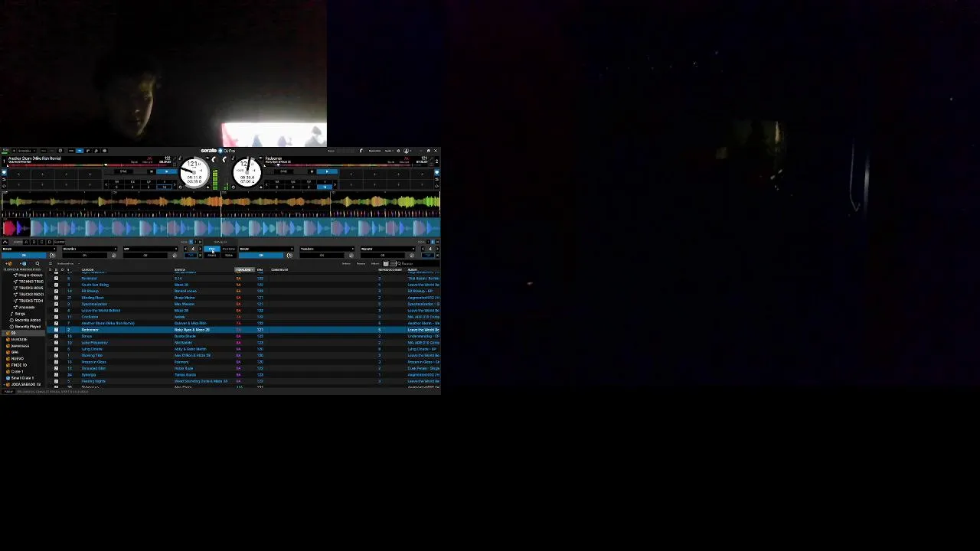Image resolution: width=980 pixels, height=551 pixels.
Task: Select the Lying Clouds track row
Action: (243, 349)
